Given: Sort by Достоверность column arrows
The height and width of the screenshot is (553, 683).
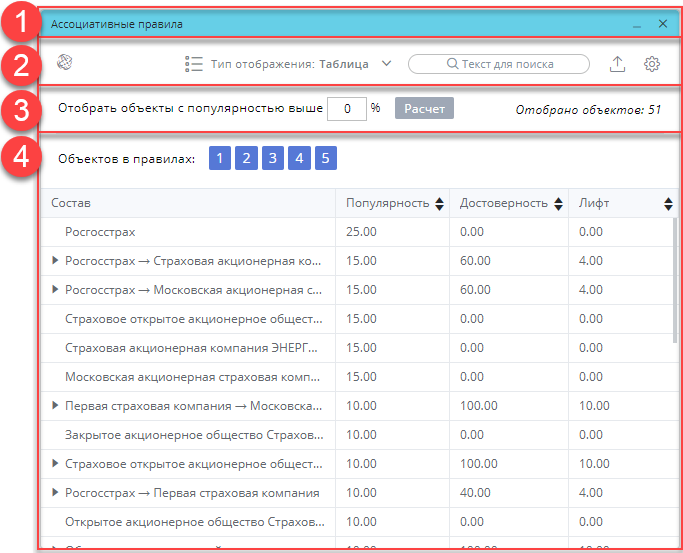Looking at the screenshot, I should (556, 204).
